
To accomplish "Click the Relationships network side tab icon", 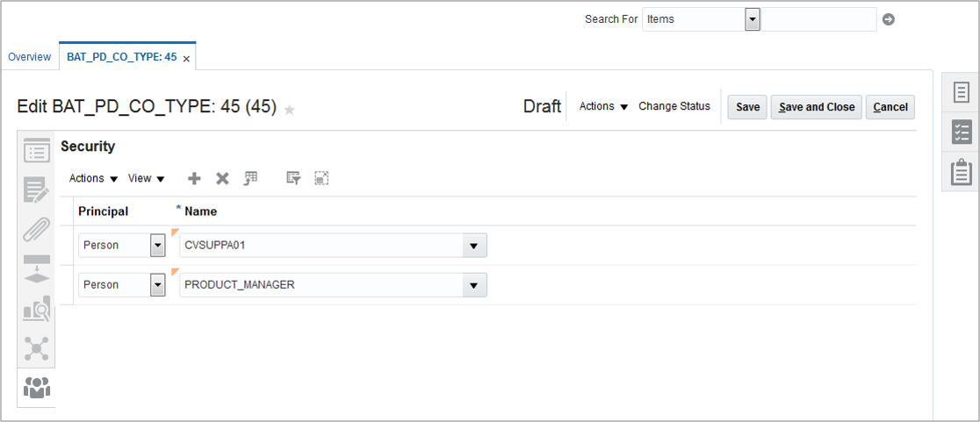I will click(x=36, y=347).
